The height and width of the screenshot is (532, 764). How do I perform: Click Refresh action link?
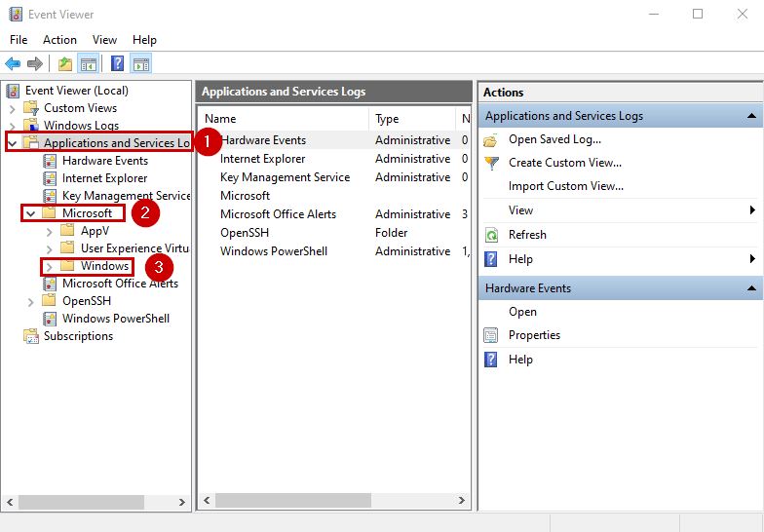click(x=528, y=235)
